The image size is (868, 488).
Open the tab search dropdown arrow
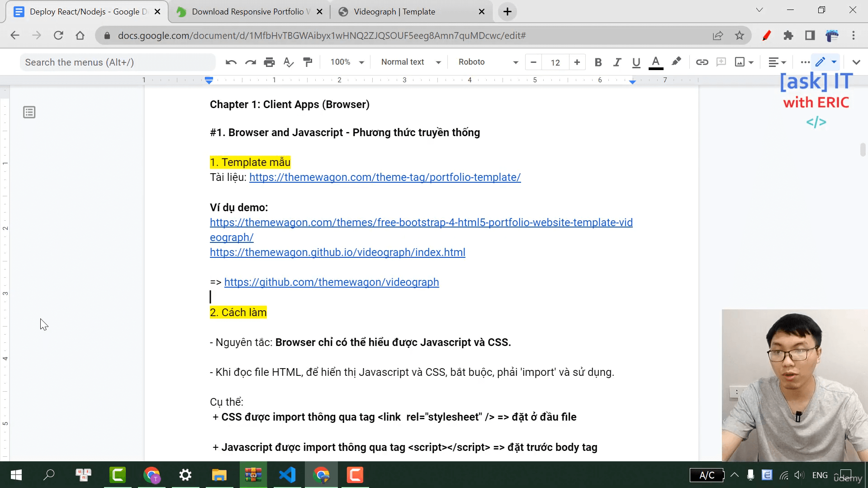coord(759,10)
